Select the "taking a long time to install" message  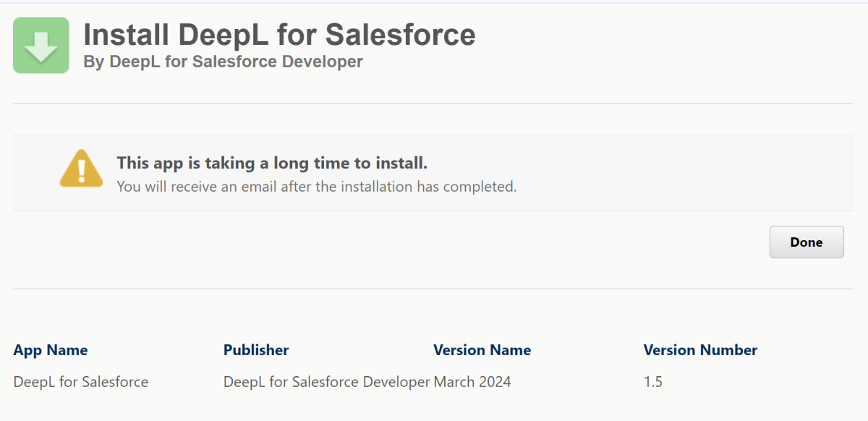[272, 163]
